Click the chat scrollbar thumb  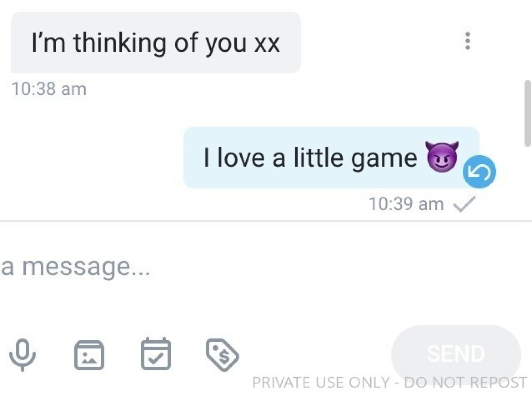tap(528, 113)
